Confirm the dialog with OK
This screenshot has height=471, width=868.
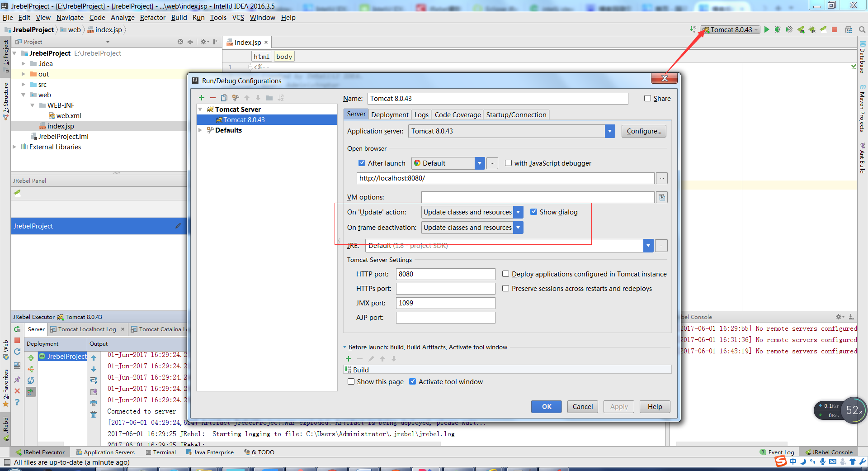[547, 407]
